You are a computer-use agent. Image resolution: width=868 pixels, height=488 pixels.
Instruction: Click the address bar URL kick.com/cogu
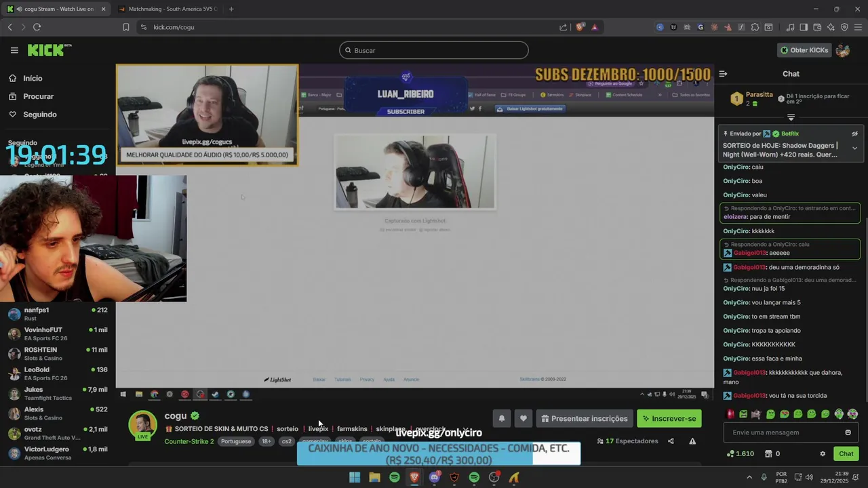coord(174,27)
